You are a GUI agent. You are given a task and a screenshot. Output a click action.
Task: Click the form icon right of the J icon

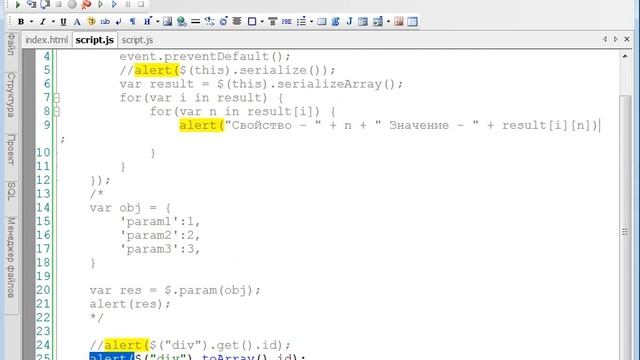[x=363, y=21]
